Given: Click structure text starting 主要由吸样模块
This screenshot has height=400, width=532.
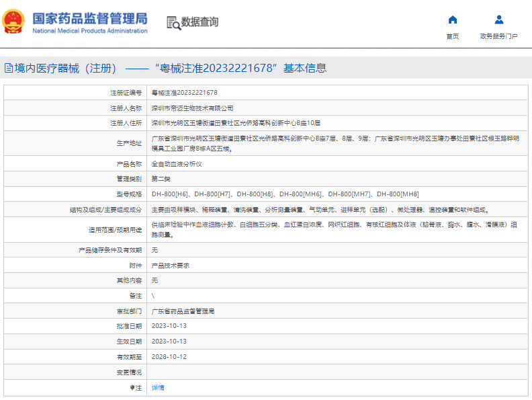Looking at the screenshot, I should click(320, 210).
